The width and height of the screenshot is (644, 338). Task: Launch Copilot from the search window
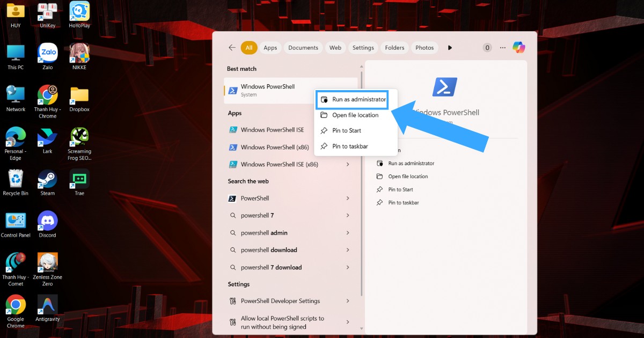coord(518,47)
